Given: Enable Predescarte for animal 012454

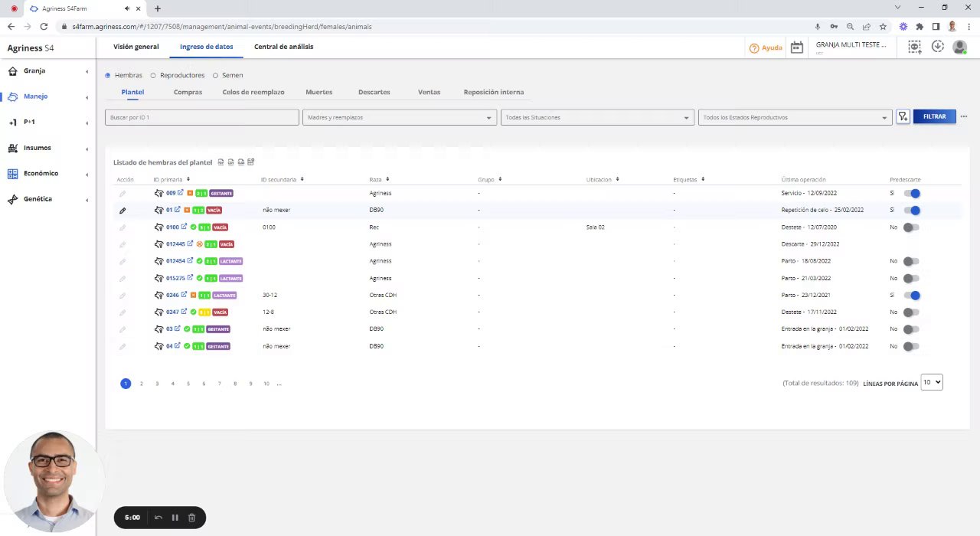Looking at the screenshot, I should (x=911, y=261).
